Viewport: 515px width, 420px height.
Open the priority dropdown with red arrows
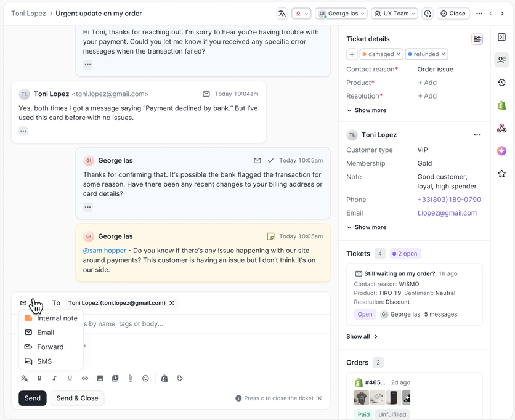coord(301,14)
